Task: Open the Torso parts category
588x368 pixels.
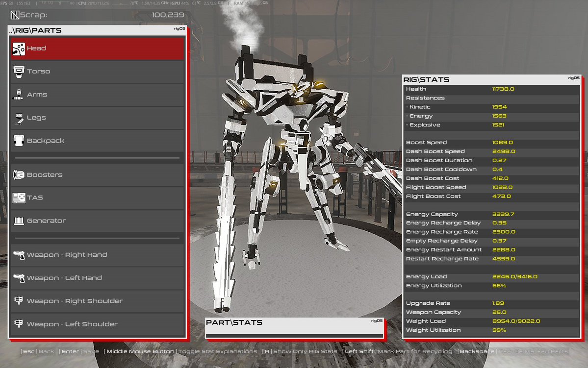Action: (x=98, y=72)
